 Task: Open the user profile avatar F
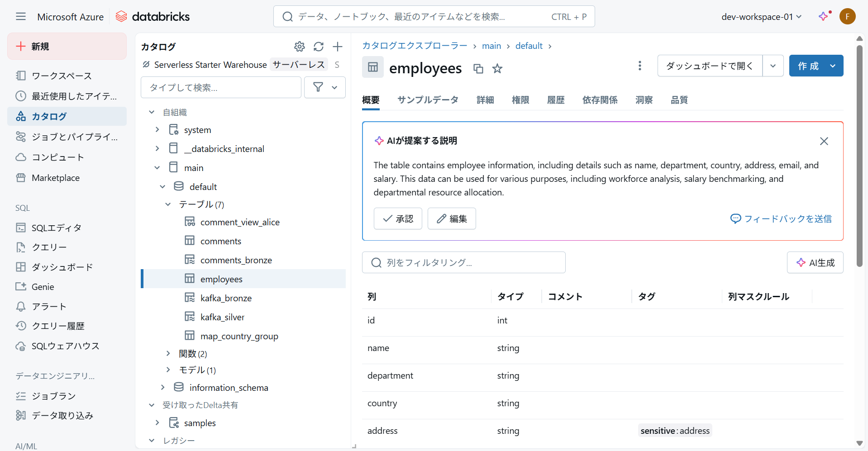pyautogui.click(x=847, y=17)
